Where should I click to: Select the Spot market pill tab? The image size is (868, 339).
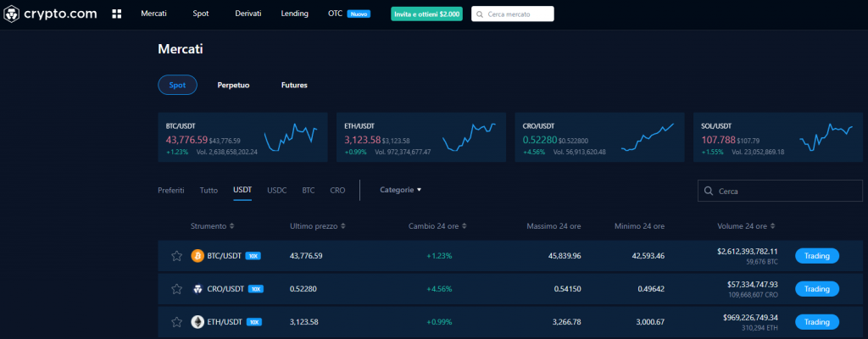click(178, 86)
